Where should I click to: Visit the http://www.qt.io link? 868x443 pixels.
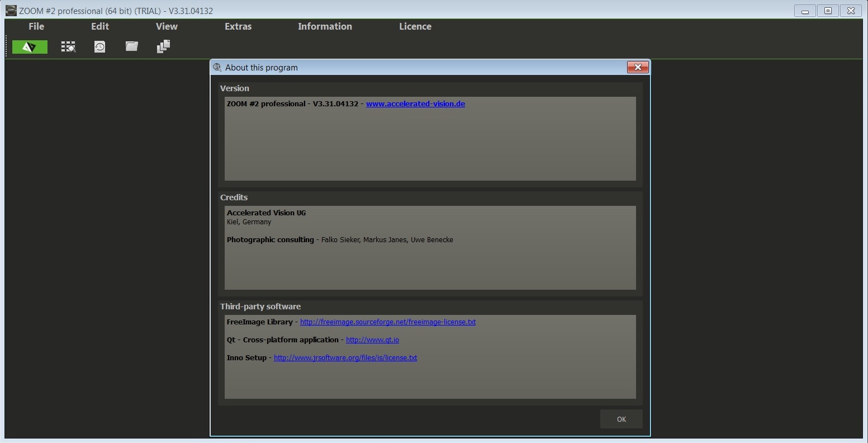(x=372, y=340)
